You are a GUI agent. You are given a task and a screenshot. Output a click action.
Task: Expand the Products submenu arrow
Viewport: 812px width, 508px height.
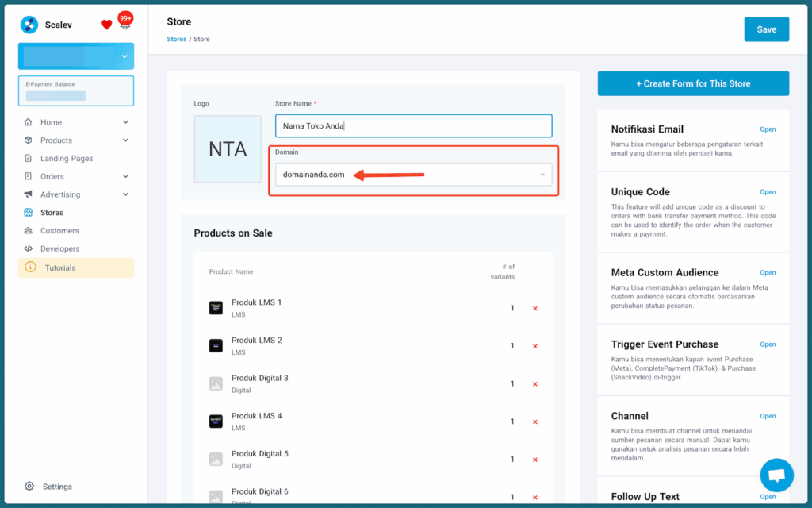[x=125, y=140]
